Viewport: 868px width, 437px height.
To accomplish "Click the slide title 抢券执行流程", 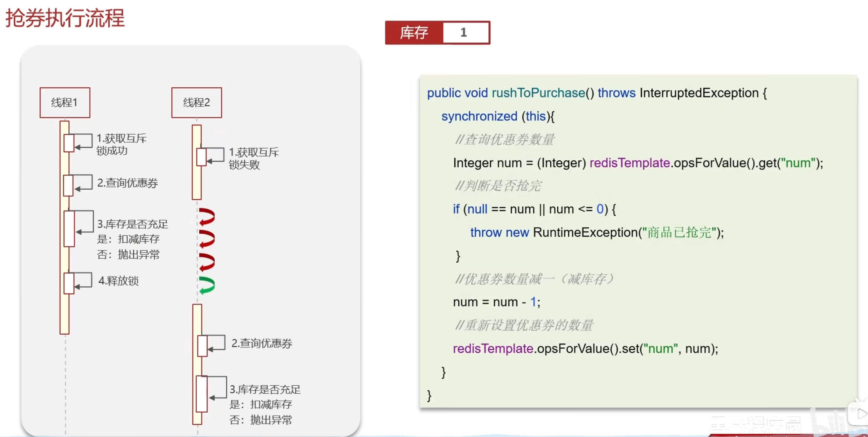I will point(65,18).
